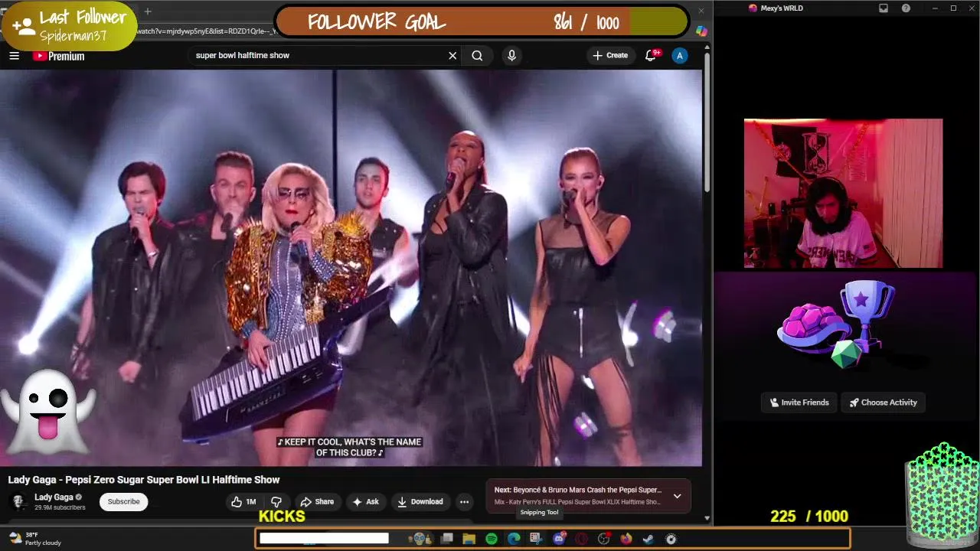Start voice search with the microphone
This screenshot has width=980, height=551.
click(511, 55)
